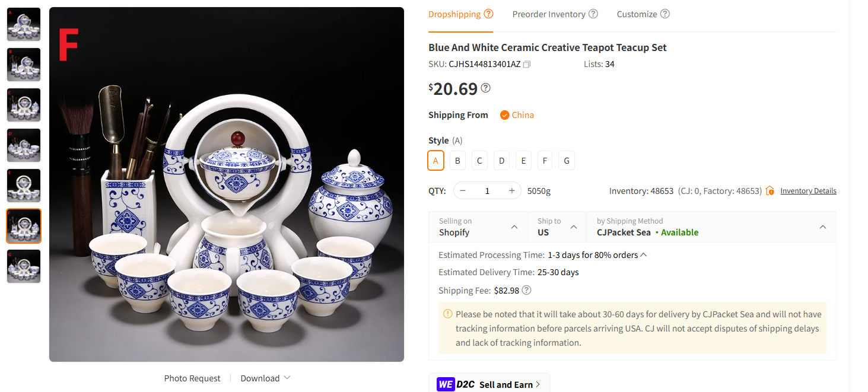
Task: Increase quantity with the plus stepper
Action: [x=511, y=190]
